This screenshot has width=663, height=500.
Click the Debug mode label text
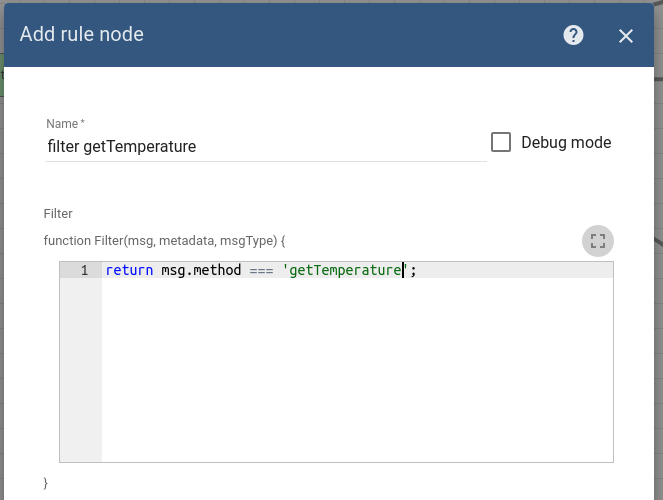click(566, 142)
